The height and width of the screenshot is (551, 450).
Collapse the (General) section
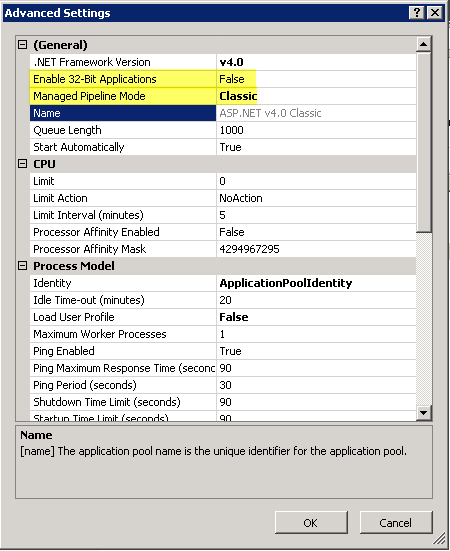point(22,45)
